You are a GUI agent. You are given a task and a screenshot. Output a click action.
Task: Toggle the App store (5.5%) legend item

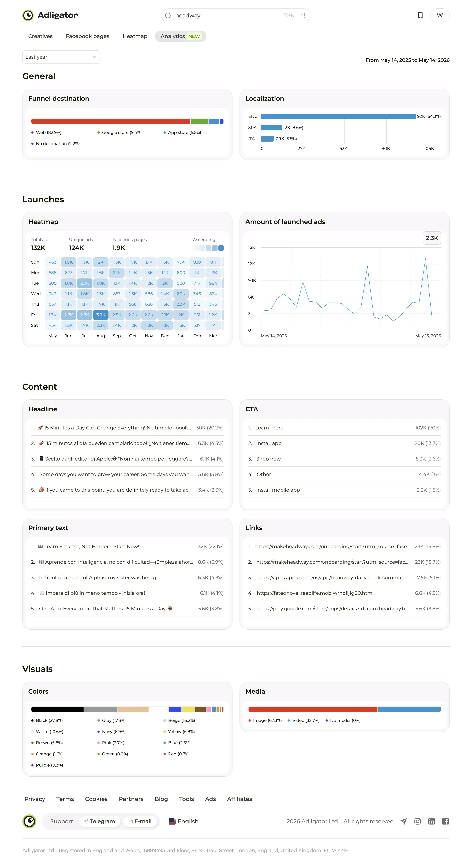point(182,133)
